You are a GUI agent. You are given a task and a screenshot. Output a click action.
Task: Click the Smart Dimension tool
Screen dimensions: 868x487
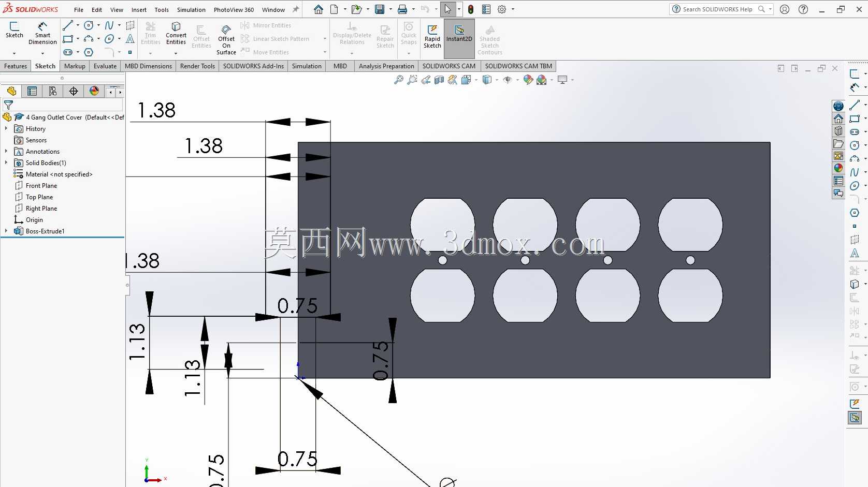tap(42, 34)
